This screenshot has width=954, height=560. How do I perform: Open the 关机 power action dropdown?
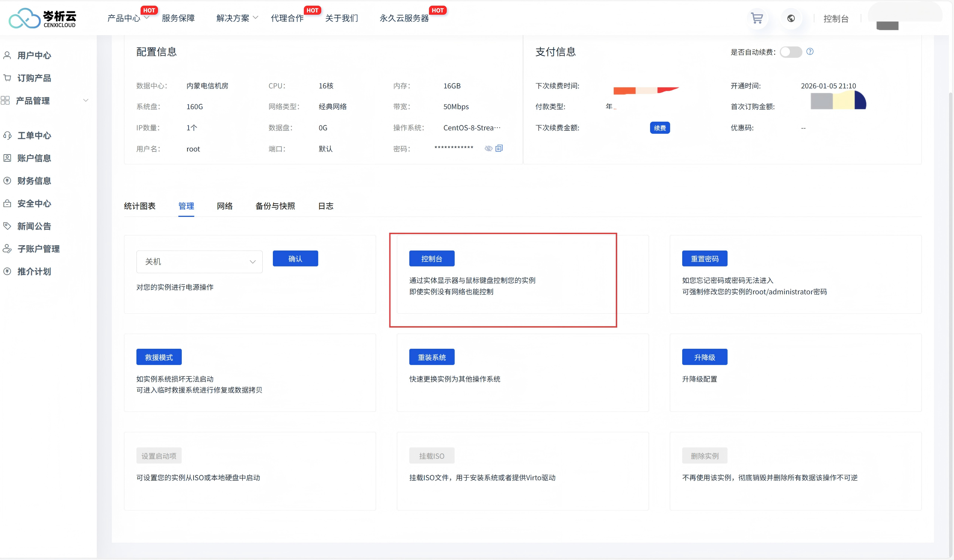pos(199,262)
